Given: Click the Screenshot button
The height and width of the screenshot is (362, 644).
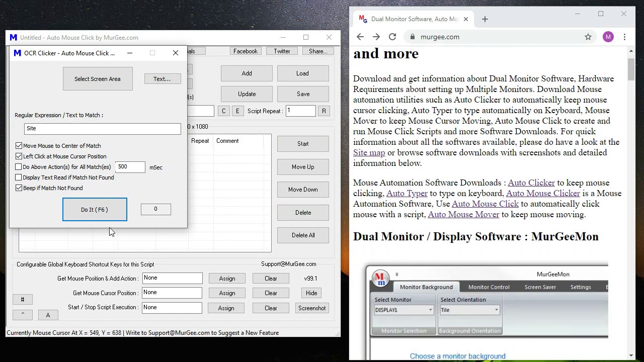Looking at the screenshot, I should [312, 308].
